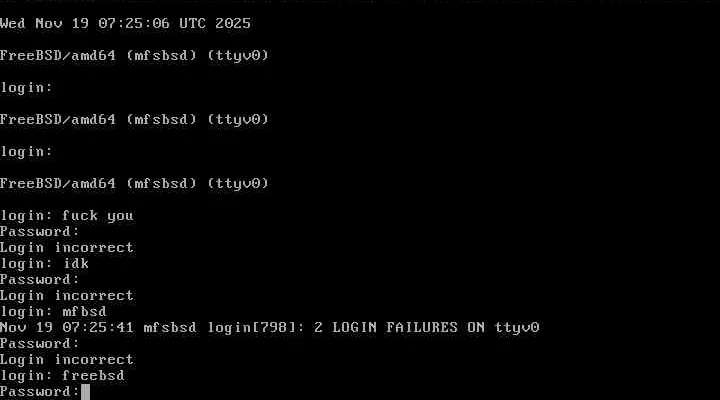This screenshot has width=720, height=400.
Task: Click the Password prompt below the log line
Action: pos(39,343)
